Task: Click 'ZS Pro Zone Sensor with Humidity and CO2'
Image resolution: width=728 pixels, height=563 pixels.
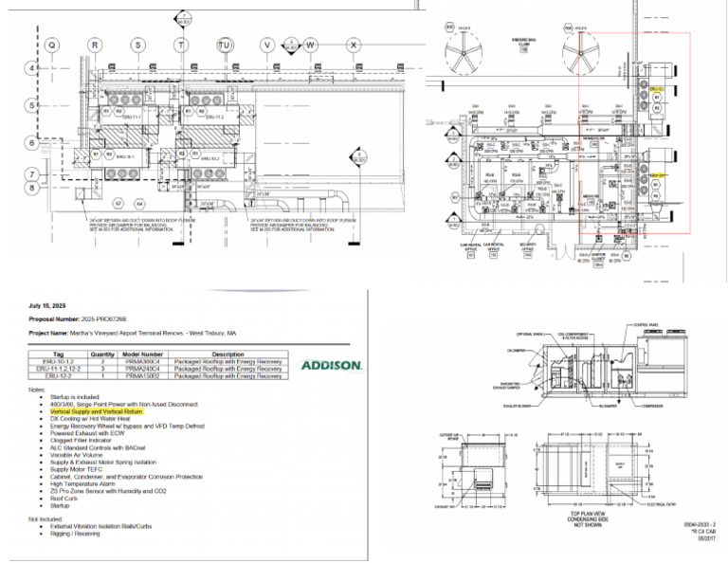Action: pyautogui.click(x=108, y=491)
